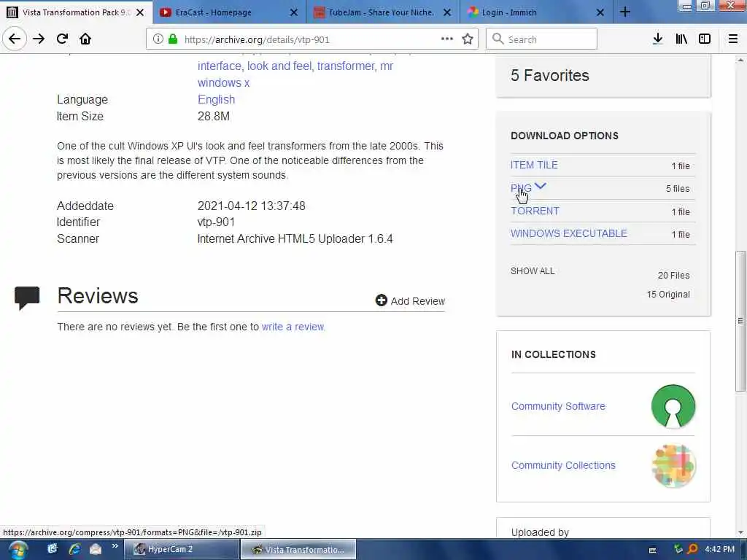Expand quick launch overflow chevron
The image size is (747, 560).
pyautogui.click(x=115, y=546)
